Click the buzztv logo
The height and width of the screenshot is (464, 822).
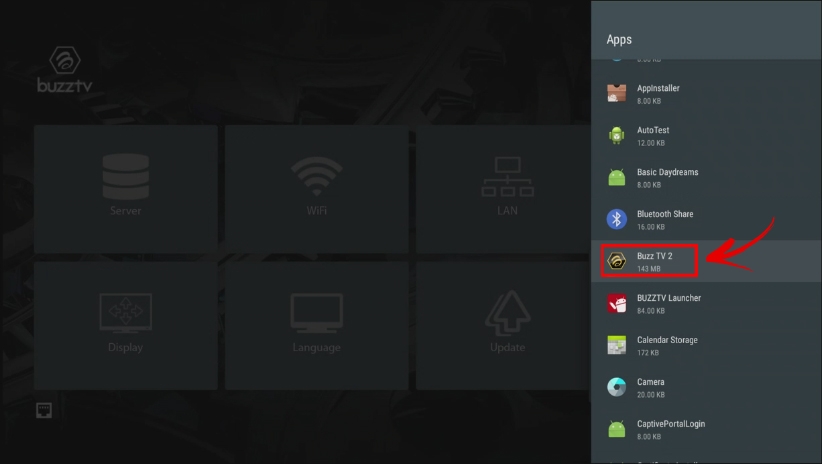click(x=64, y=69)
